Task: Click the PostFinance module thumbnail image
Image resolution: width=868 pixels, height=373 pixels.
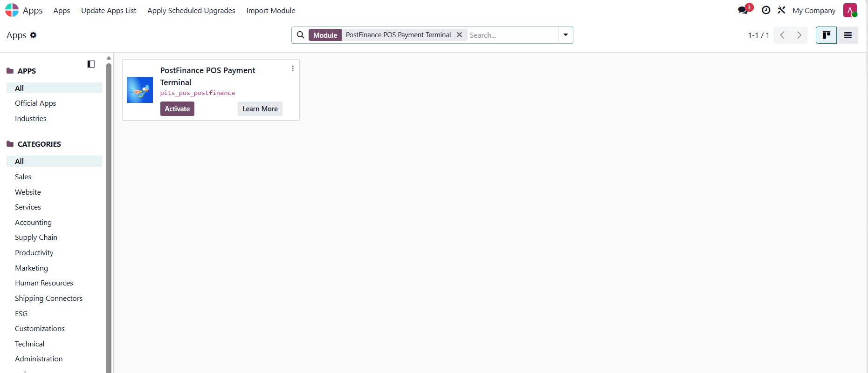Action: pyautogui.click(x=140, y=90)
